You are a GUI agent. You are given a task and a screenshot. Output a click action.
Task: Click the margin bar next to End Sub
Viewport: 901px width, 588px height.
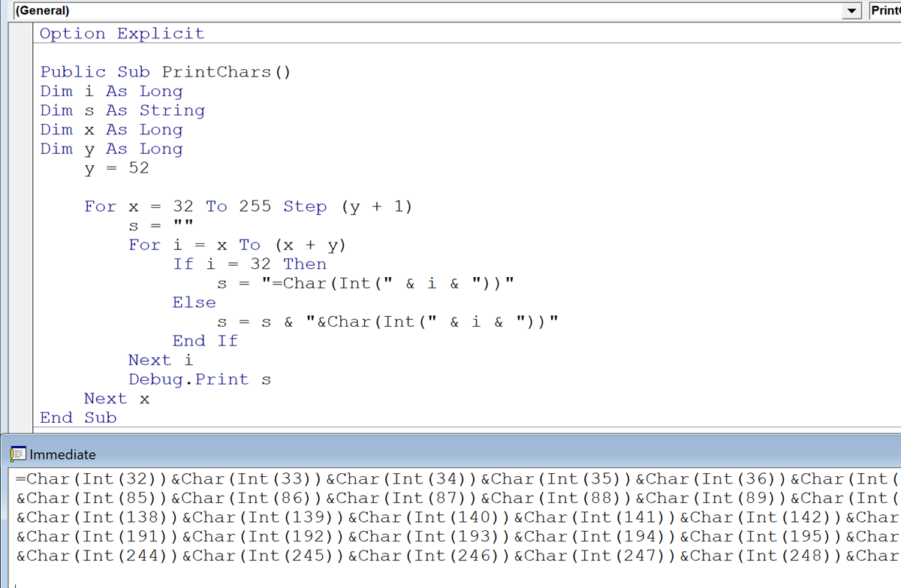19,418
